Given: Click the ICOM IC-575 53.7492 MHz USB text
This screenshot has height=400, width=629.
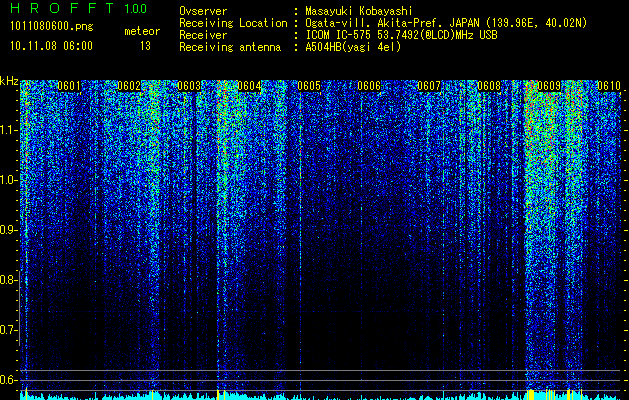Looking at the screenshot, I should coord(401,35).
